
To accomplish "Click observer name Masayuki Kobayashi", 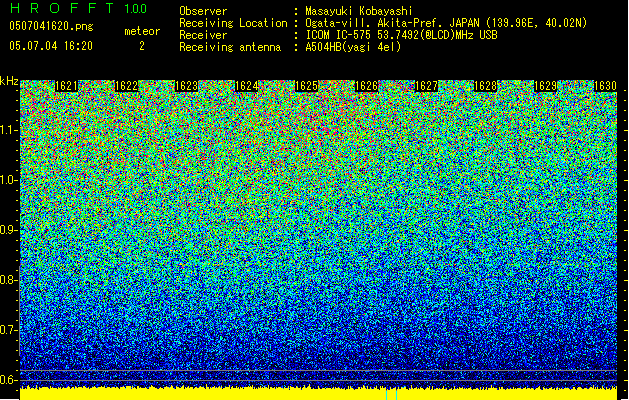I will 359,11.
